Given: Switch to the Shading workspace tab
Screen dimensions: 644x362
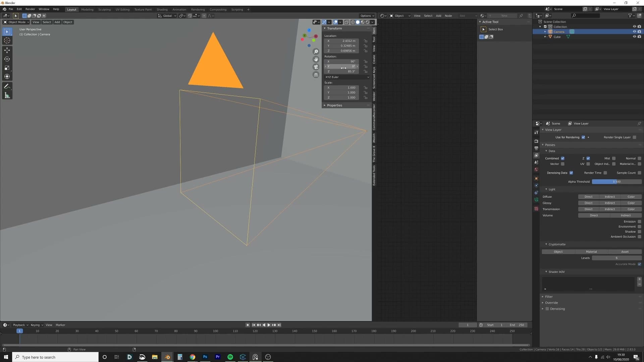Looking at the screenshot, I should coord(162,10).
